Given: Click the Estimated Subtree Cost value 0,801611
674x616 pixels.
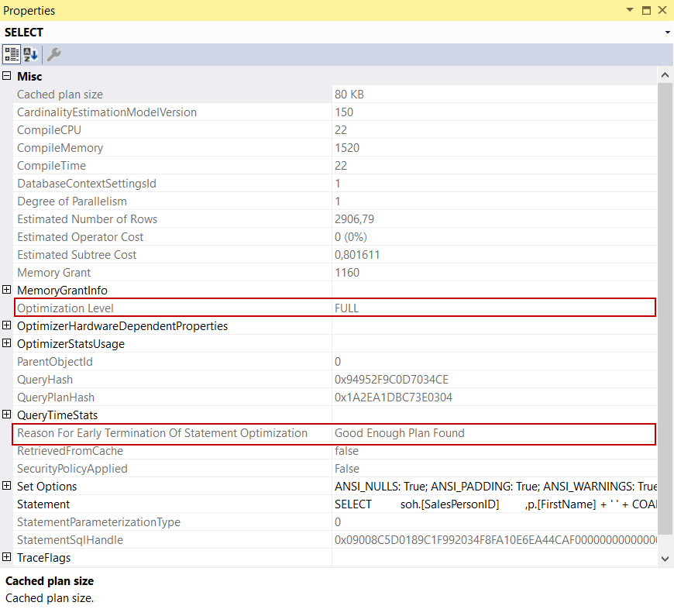Looking at the screenshot, I should (357, 255).
